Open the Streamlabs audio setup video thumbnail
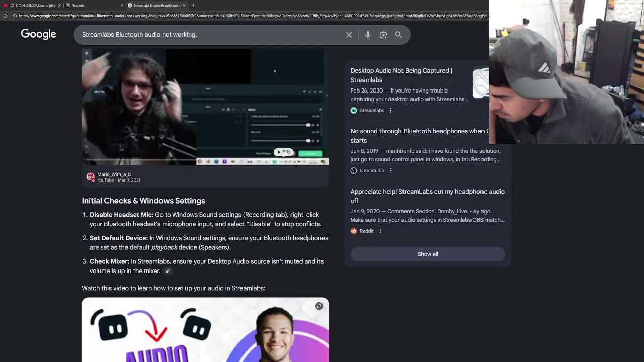Screen dimensions: 644x362 [x=205, y=330]
